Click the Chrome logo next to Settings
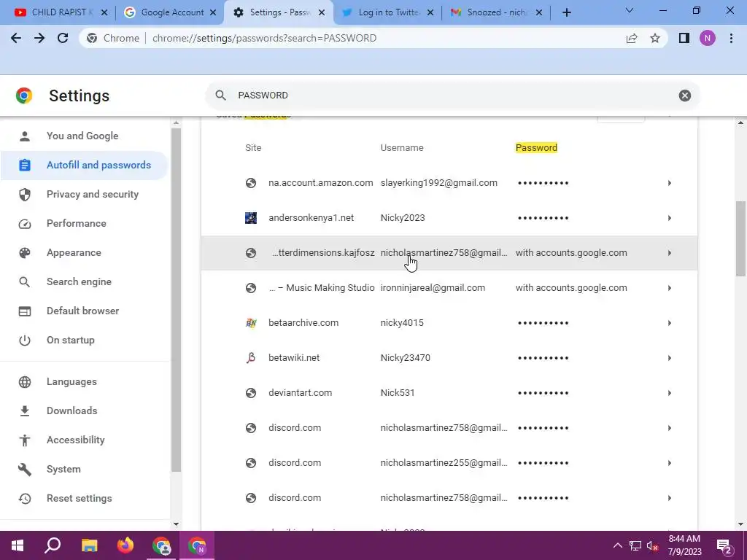This screenshot has height=560, width=747. pyautogui.click(x=24, y=96)
